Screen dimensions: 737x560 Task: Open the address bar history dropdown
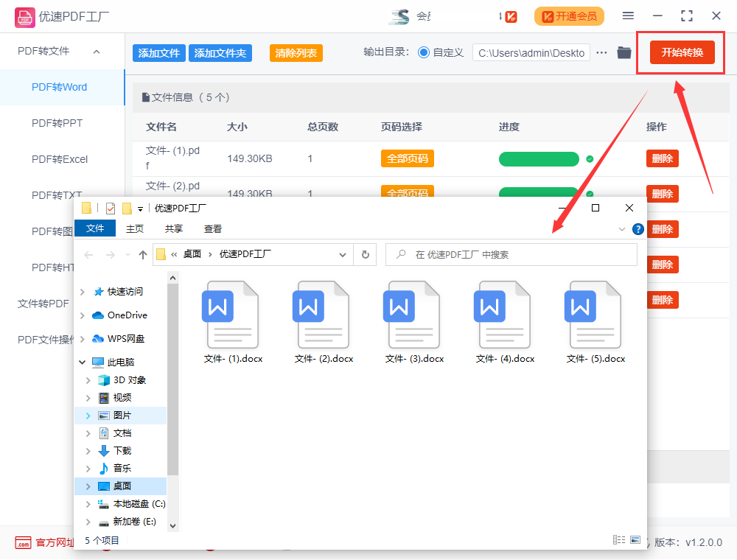(343, 255)
